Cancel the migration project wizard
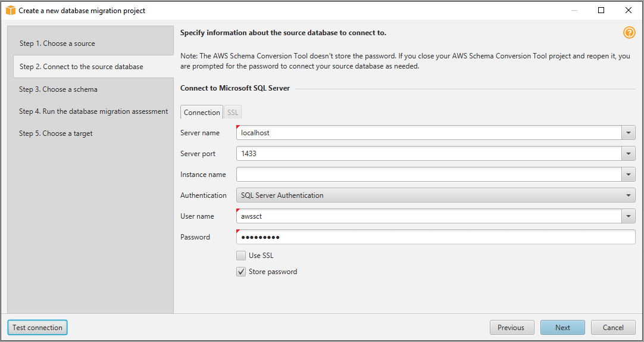 point(613,328)
